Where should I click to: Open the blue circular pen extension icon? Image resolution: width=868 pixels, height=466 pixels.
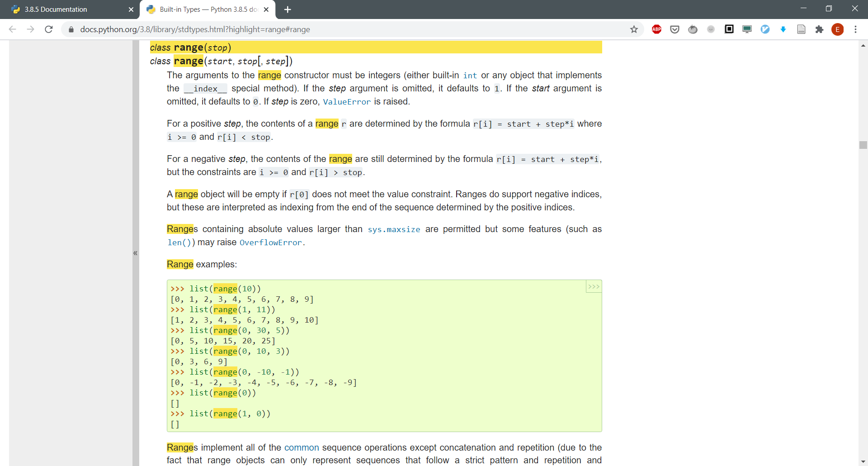pos(765,29)
